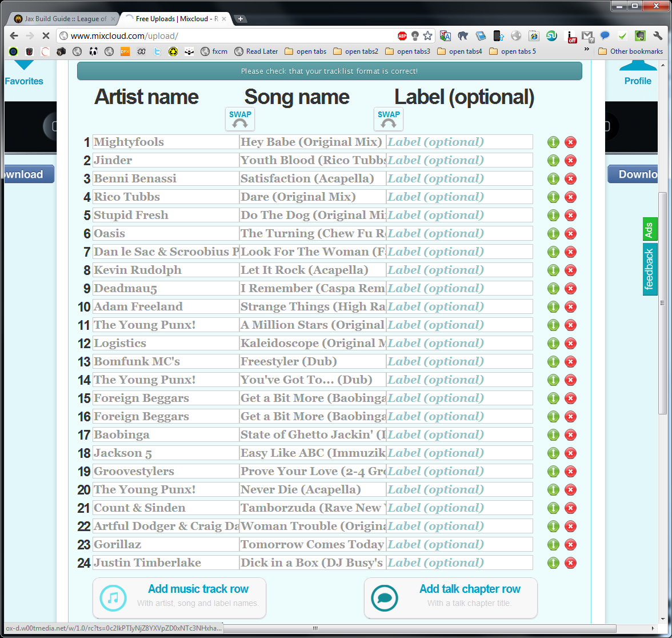Viewport: 672px width, 638px height.
Task: Open the 'open tabs' bookmark folder
Action: (x=306, y=51)
